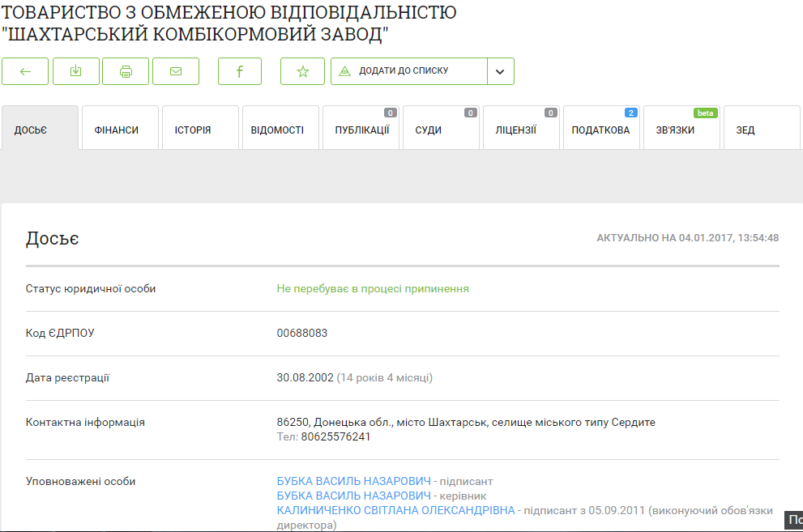This screenshot has height=532, width=803.
Task: Expand the dropdown arrow beside 'Додати до списку'
Action: tap(500, 71)
